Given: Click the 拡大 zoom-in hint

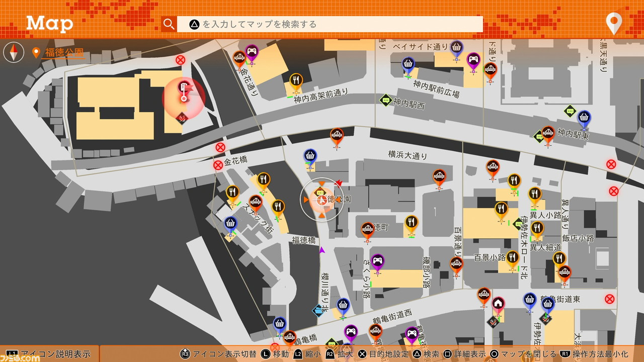Looking at the screenshot, I should click(340, 354).
